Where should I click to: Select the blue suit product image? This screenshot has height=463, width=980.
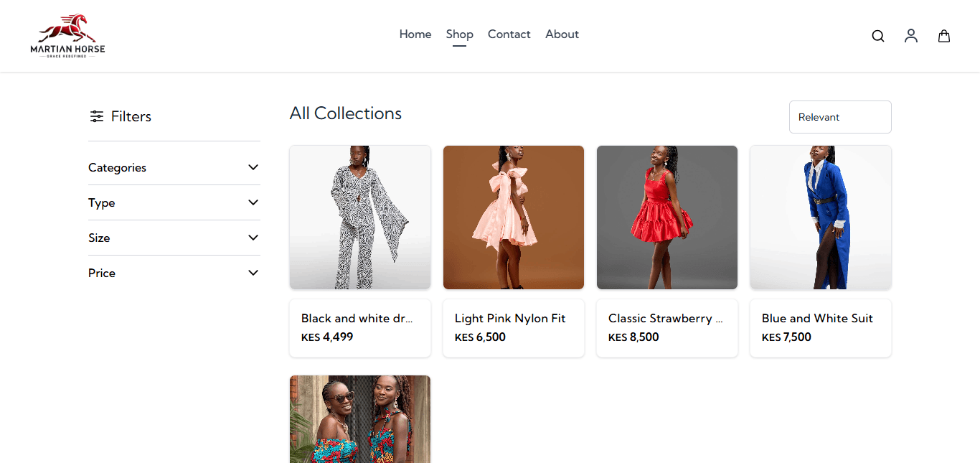821,217
